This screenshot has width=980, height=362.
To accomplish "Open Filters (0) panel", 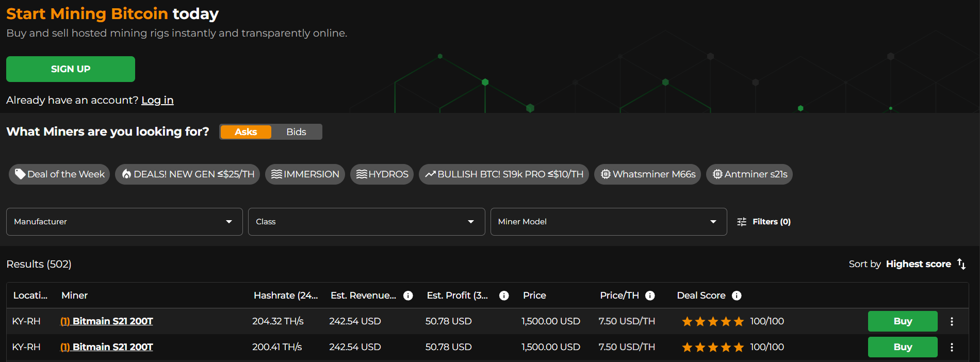I will pyautogui.click(x=764, y=222).
